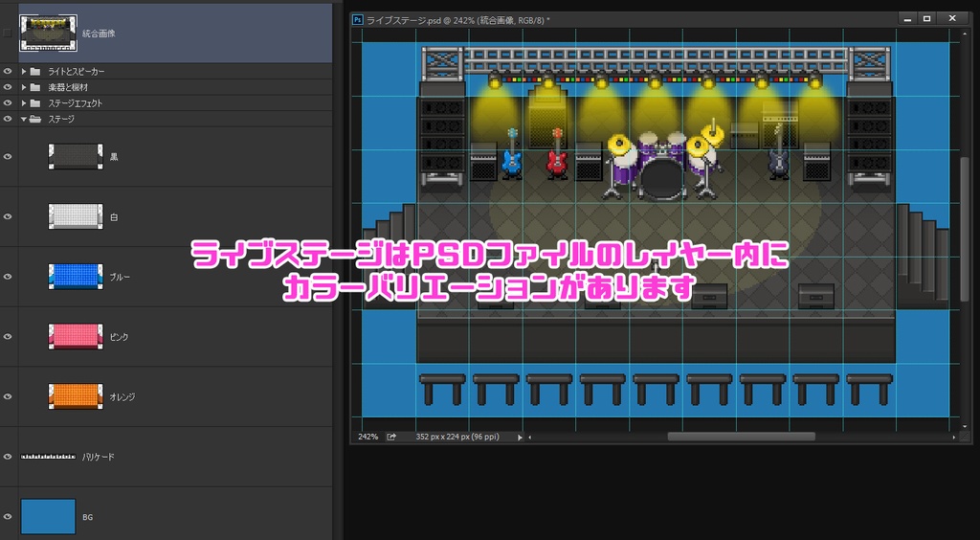This screenshot has width=980, height=540.
Task: Expand the ステージエフェクト group arrow
Action: (24, 102)
